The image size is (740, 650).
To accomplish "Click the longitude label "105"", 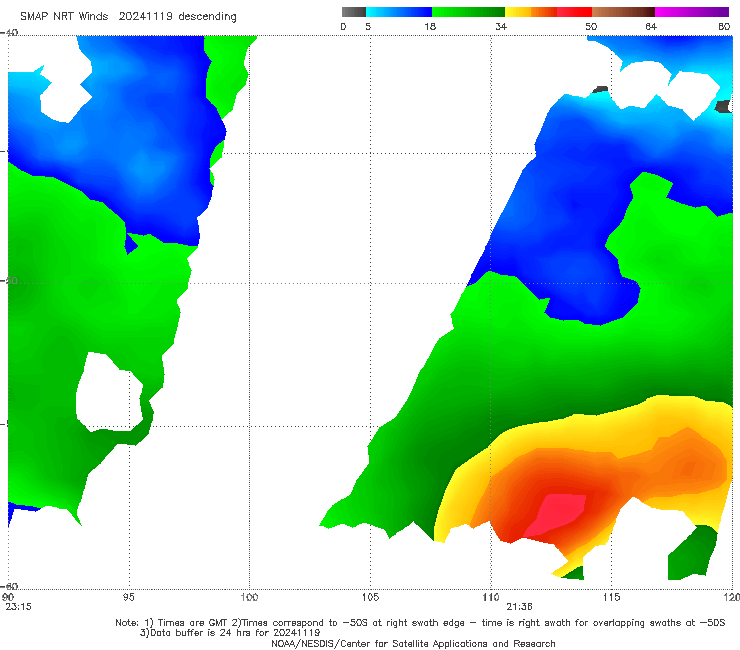I will [370, 597].
